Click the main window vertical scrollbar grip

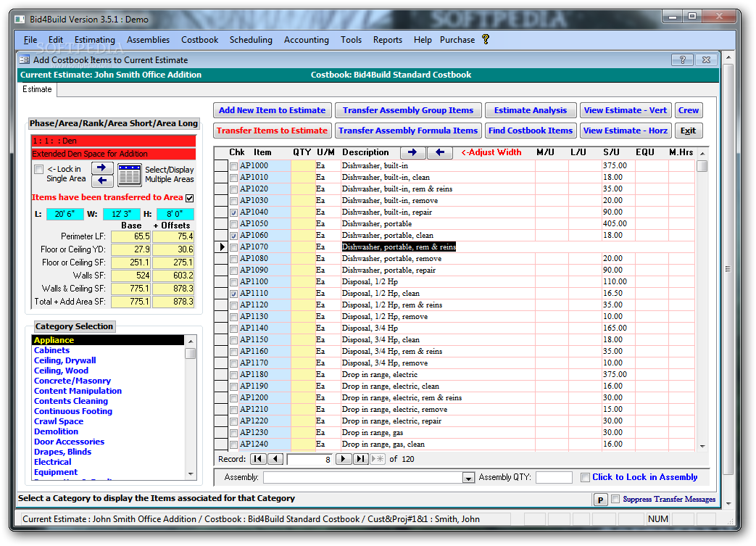pyautogui.click(x=728, y=269)
